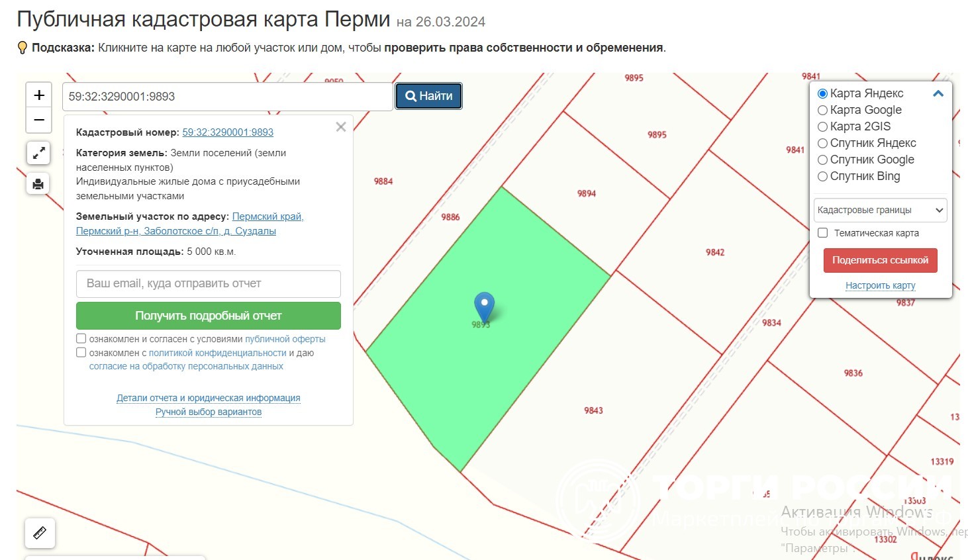Viewport: 968px width, 560px height.
Task: Click the blue map pin marker
Action: 485,306
